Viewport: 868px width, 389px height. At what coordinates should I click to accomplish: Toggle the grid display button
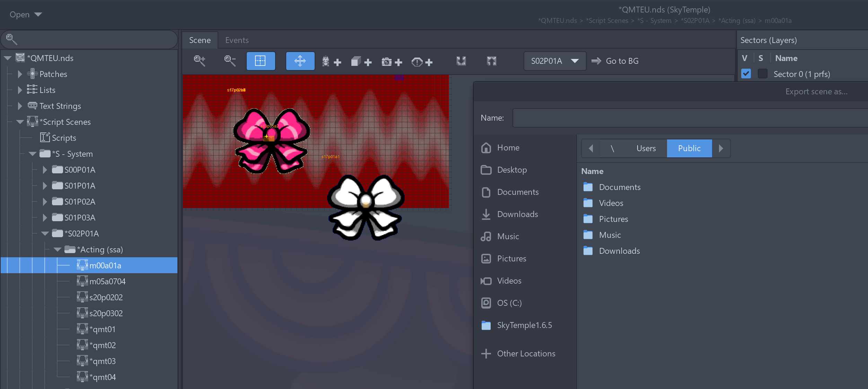pyautogui.click(x=261, y=61)
